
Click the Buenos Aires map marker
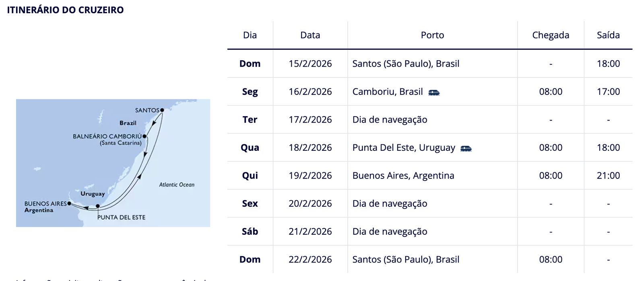tap(69, 203)
